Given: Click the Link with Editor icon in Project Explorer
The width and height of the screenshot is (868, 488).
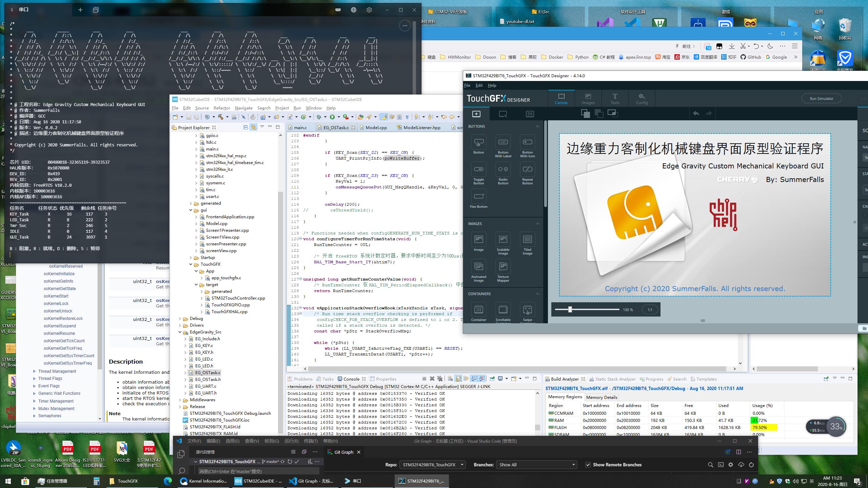Looking at the screenshot, I should point(254,127).
